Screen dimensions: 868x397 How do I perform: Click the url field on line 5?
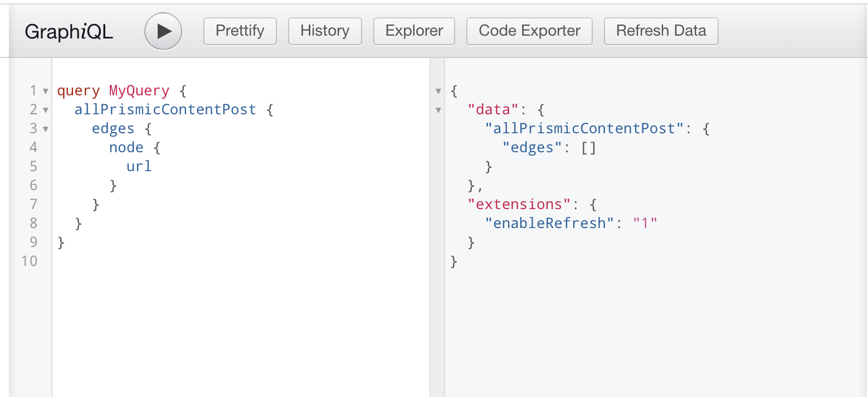[x=139, y=166]
